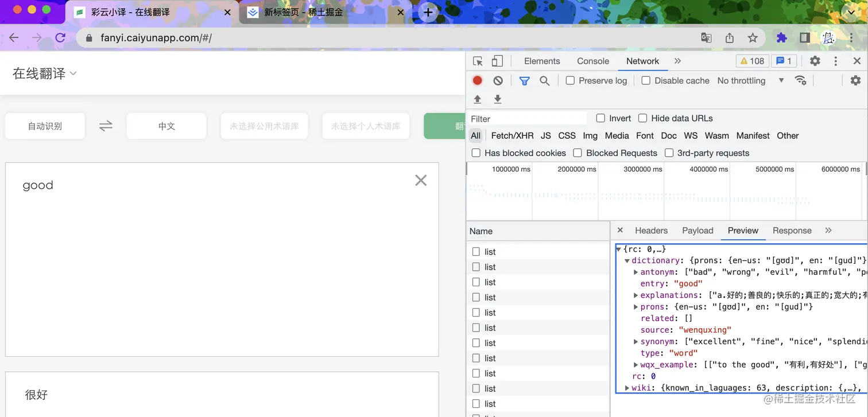868x417 pixels.
Task: Enable the Preserve log checkbox
Action: [x=570, y=80]
